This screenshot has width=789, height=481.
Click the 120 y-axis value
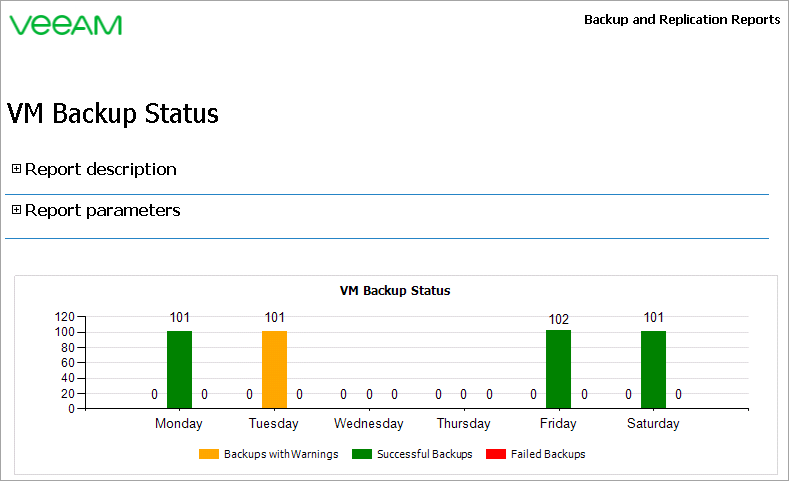pyautogui.click(x=64, y=317)
